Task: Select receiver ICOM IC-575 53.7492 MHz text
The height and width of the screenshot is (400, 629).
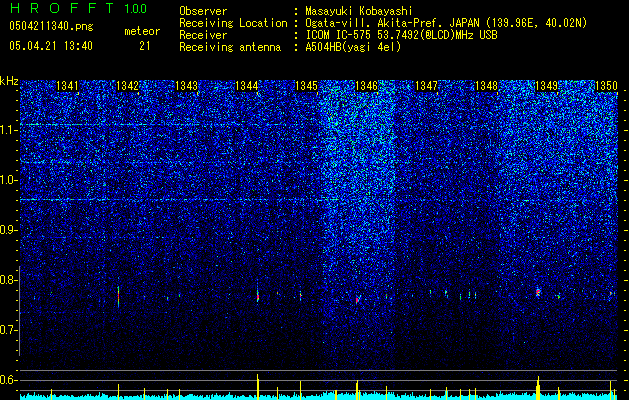Action: [x=401, y=35]
